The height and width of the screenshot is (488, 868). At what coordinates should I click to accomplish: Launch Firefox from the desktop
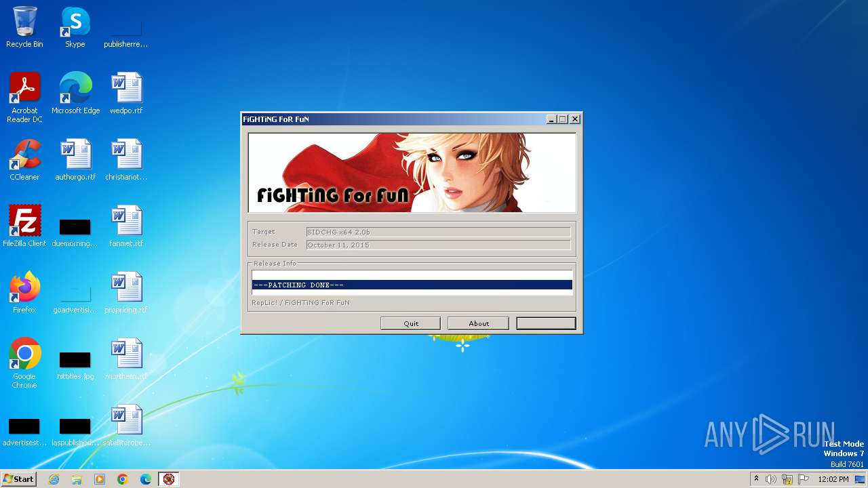[24, 292]
